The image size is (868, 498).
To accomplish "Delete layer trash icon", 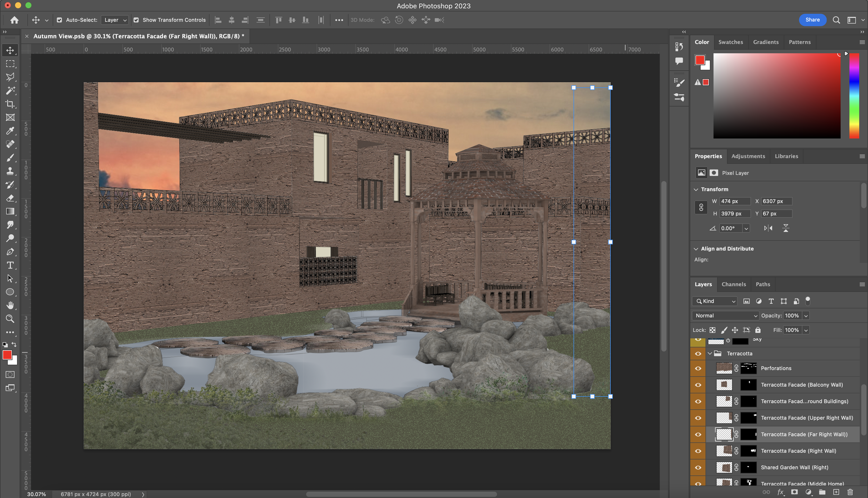I will tap(850, 492).
